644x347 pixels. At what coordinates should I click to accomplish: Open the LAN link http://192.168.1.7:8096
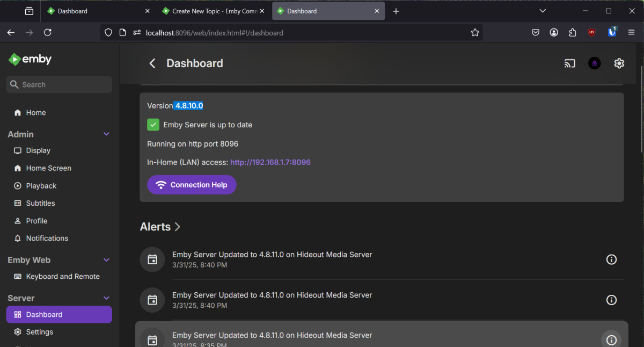270,162
